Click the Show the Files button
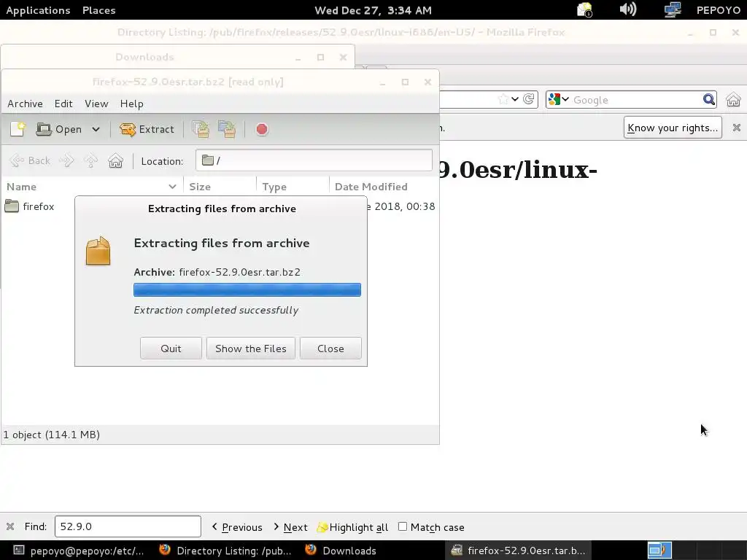Image resolution: width=747 pixels, height=560 pixels. 251,349
